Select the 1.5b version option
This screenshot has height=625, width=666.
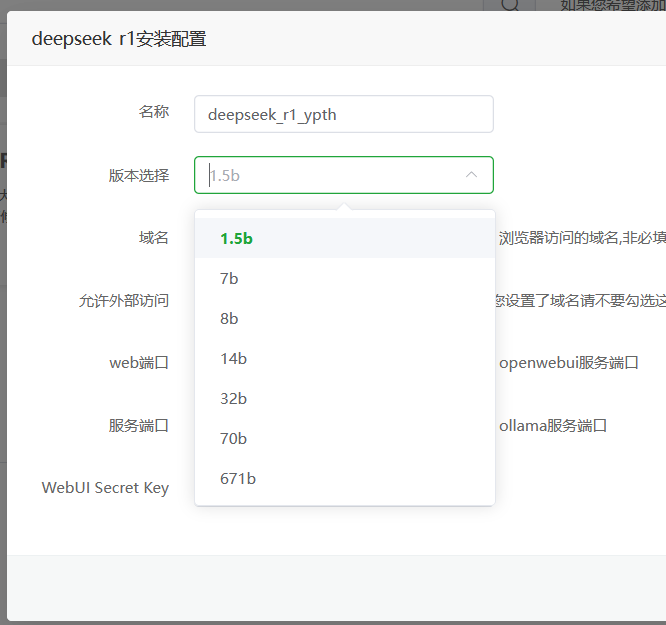click(344, 238)
